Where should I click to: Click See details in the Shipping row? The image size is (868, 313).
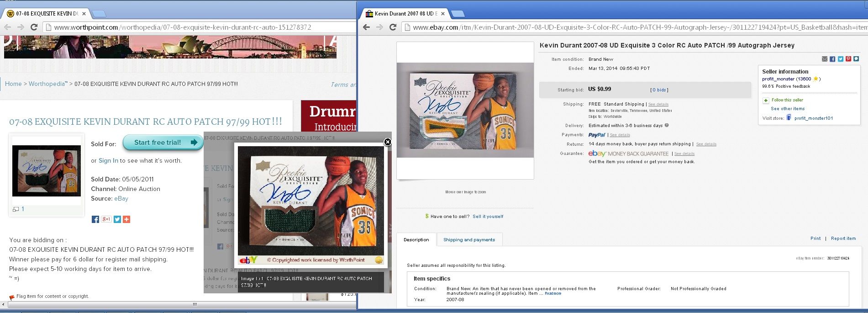(658, 105)
